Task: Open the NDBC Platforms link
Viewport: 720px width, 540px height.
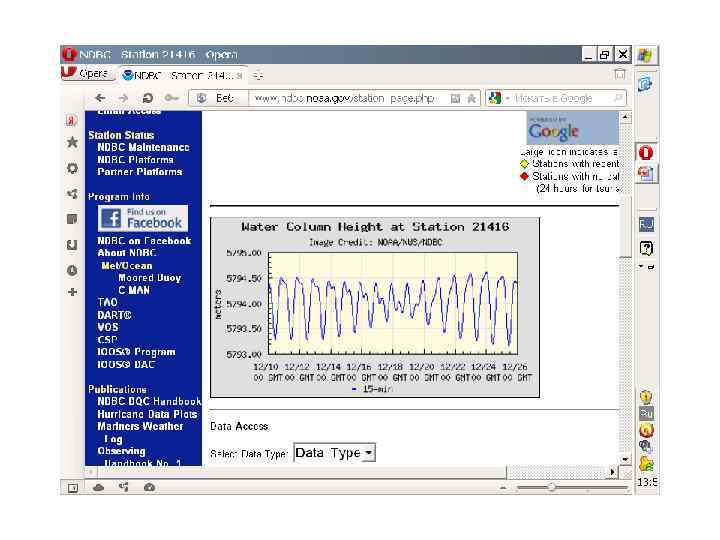Action: pos(135,160)
